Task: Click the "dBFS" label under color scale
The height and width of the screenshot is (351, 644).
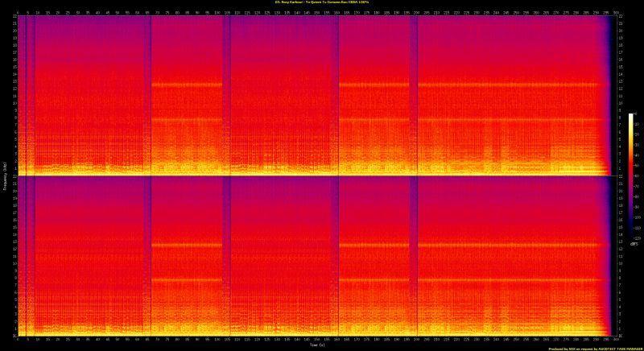Action: pyautogui.click(x=636, y=245)
